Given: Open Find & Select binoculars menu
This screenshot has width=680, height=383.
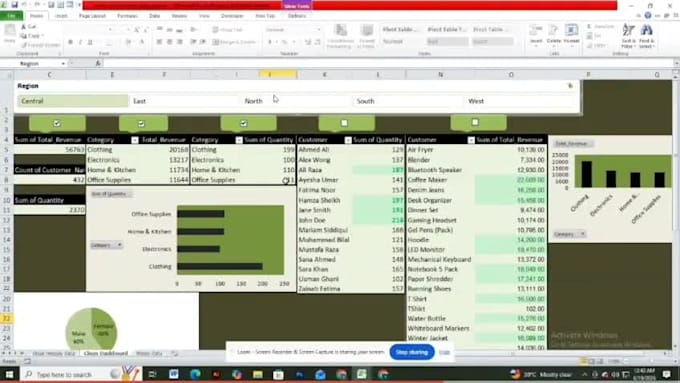Looking at the screenshot, I should [647, 36].
